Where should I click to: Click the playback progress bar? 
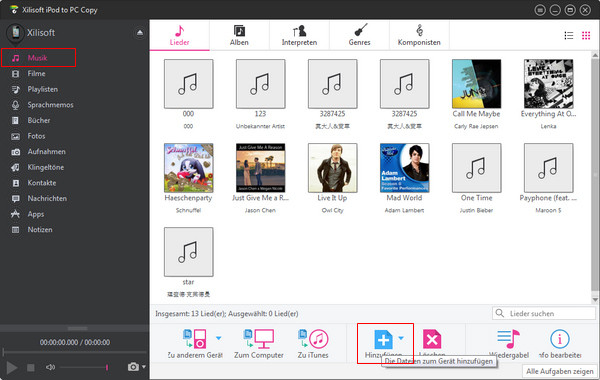pos(75,352)
